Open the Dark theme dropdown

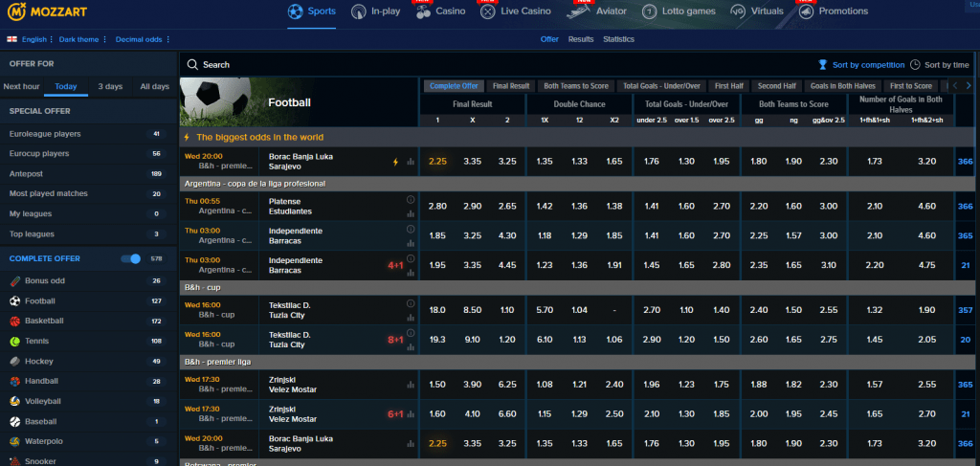81,39
